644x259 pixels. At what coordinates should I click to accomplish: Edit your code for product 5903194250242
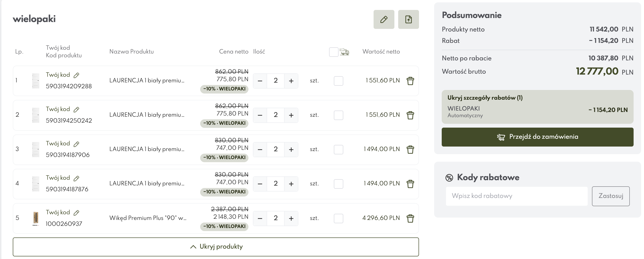click(x=76, y=109)
